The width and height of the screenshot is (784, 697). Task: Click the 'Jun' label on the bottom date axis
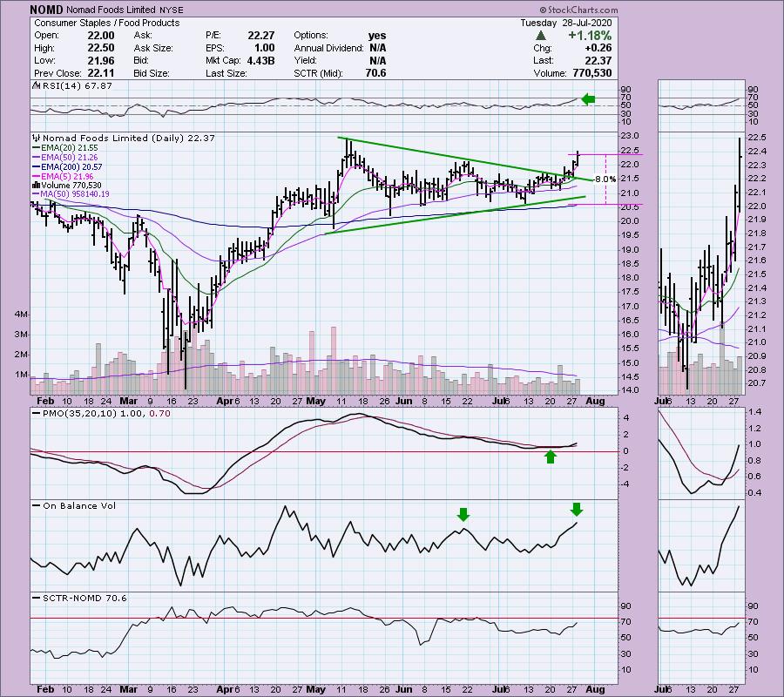point(403,689)
